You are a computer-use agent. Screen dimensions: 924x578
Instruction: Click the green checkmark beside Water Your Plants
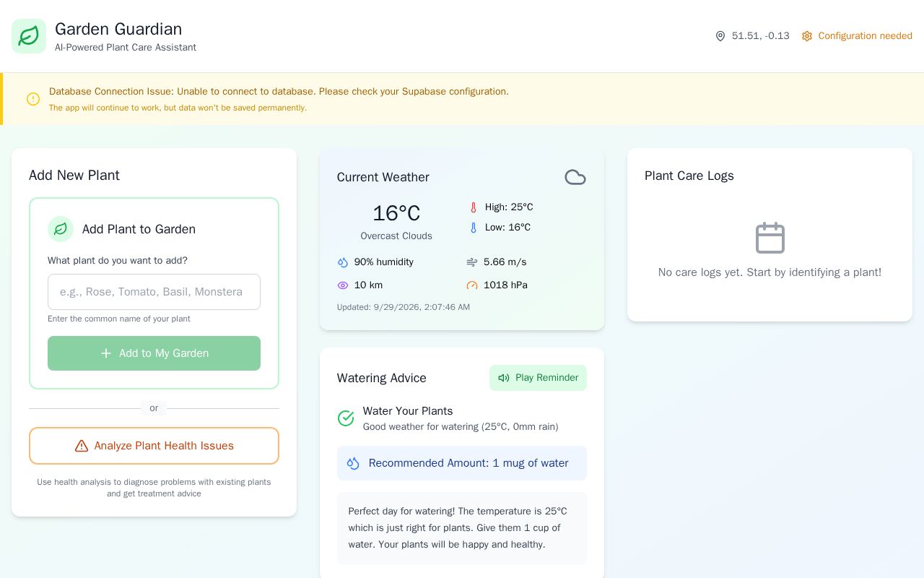(x=346, y=418)
